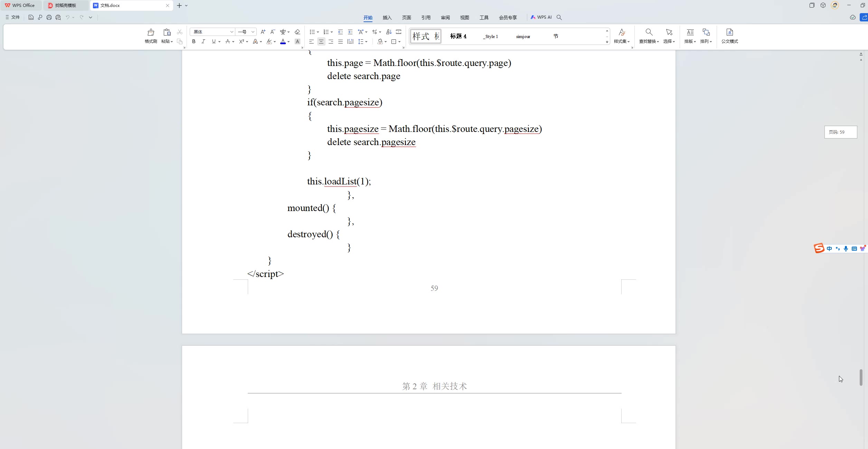Toggle center alignment

pyautogui.click(x=321, y=41)
